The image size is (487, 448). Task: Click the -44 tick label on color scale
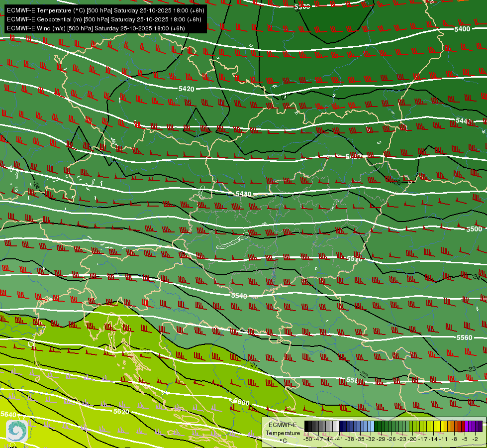[x=329, y=439]
